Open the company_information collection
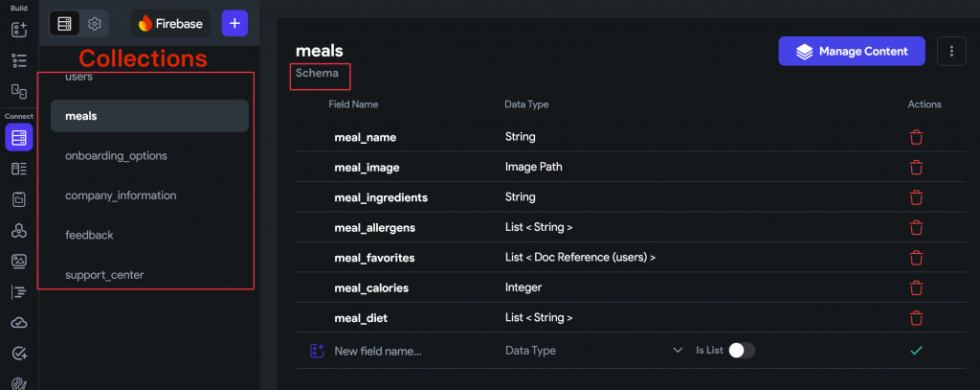 pyautogui.click(x=121, y=195)
